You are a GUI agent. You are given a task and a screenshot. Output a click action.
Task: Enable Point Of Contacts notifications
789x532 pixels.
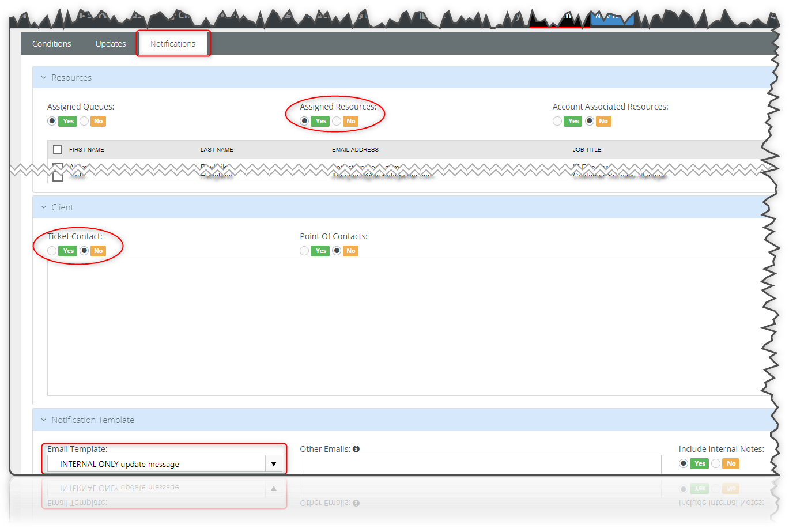click(304, 251)
